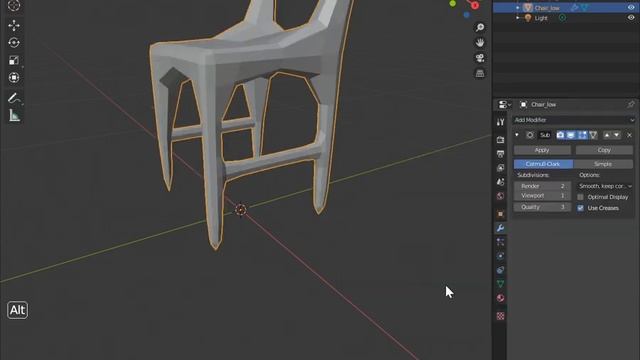This screenshot has width=640, height=360.
Task: Enable Optimal Display checkbox
Action: (580, 197)
